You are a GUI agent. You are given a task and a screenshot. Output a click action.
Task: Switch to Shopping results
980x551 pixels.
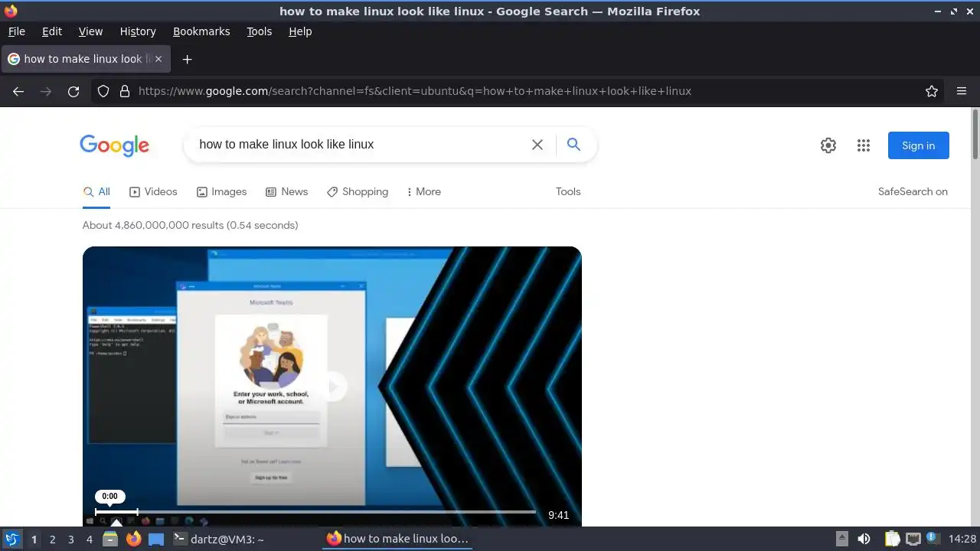(x=357, y=192)
